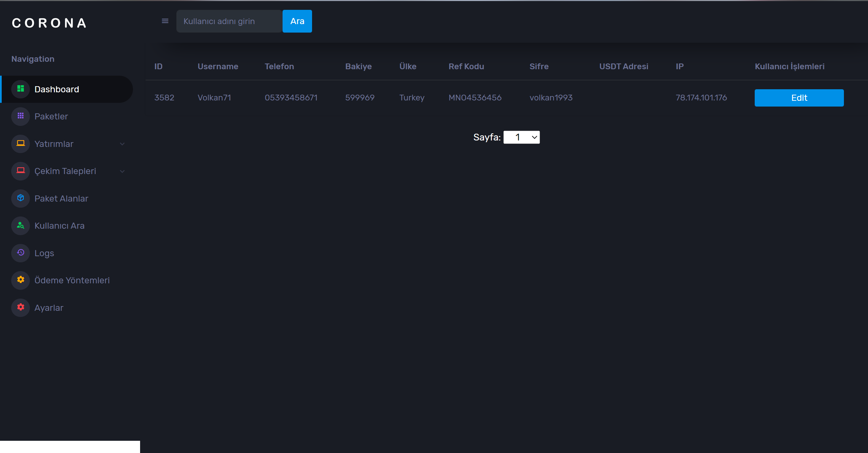Click the Logs activity icon
Screen dimensions: 868x453
21,252
